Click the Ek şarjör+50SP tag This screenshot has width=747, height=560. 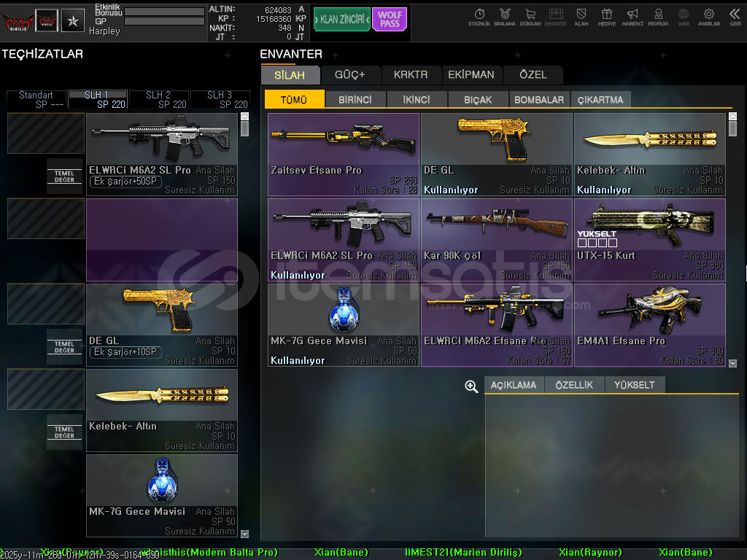tap(125, 182)
